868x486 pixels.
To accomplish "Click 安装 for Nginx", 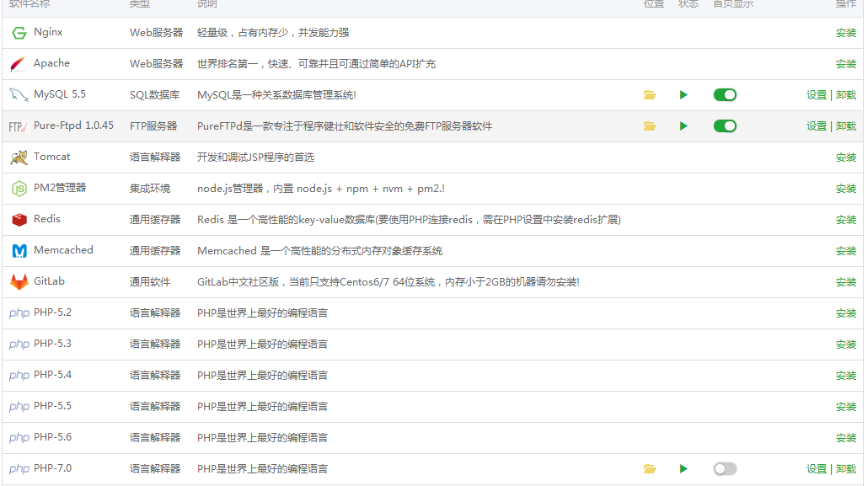I will click(846, 33).
